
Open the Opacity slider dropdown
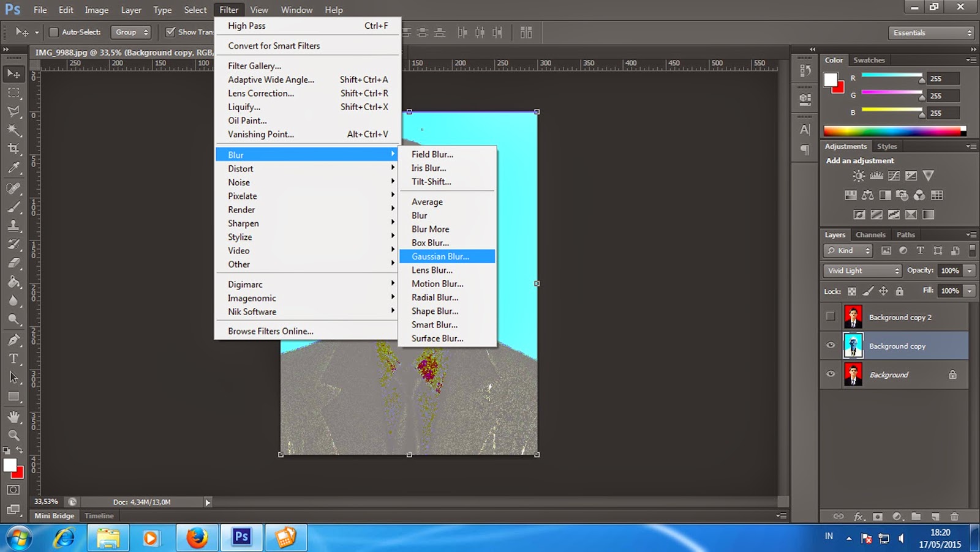click(970, 270)
